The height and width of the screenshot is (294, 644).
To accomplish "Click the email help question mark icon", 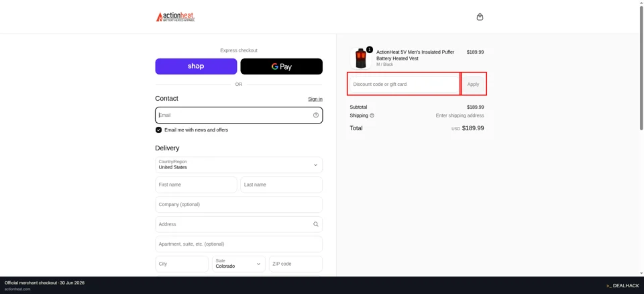I will [316, 115].
